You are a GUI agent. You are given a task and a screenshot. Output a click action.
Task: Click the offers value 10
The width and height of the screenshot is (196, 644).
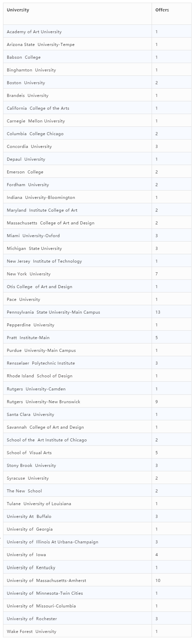158,580
